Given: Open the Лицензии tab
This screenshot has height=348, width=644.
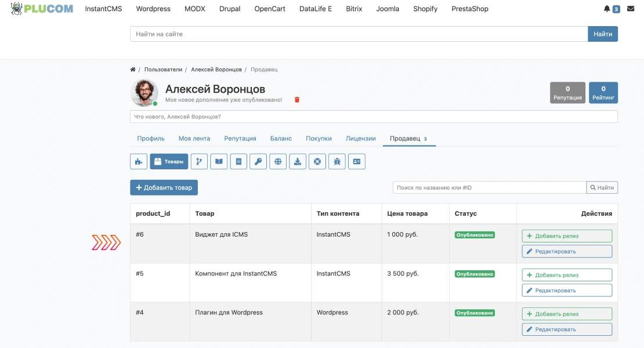Looking at the screenshot, I should coord(361,138).
